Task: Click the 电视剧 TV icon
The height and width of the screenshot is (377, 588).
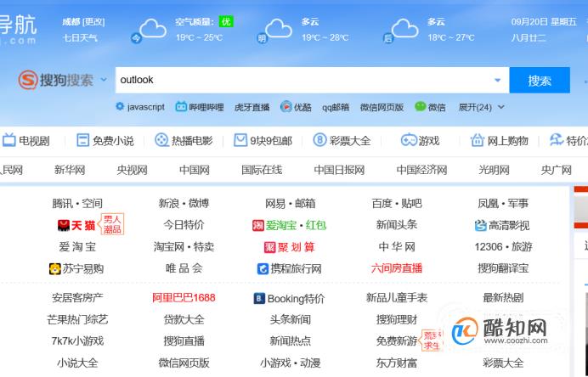Action: pyautogui.click(x=9, y=140)
